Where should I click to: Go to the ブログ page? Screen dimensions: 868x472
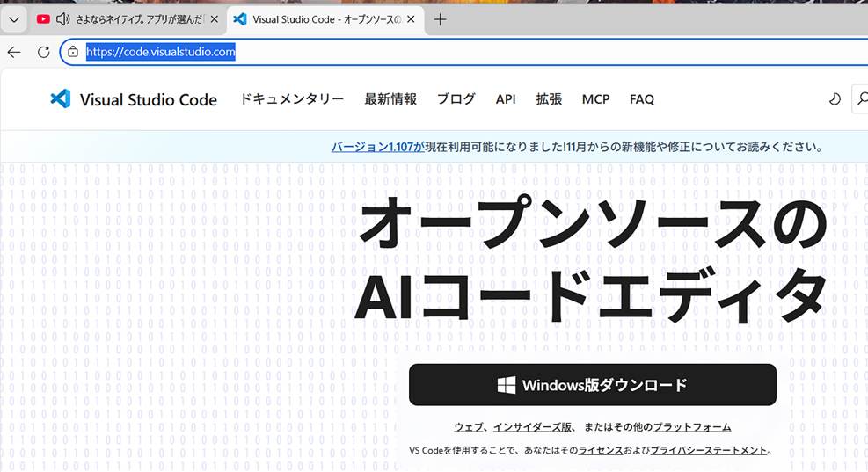click(456, 99)
